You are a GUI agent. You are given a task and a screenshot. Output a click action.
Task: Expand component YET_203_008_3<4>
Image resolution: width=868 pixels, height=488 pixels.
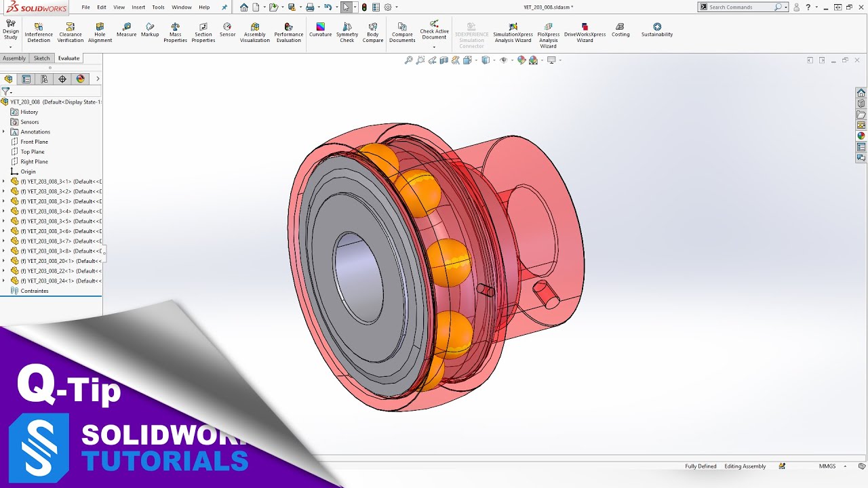pyautogui.click(x=3, y=211)
